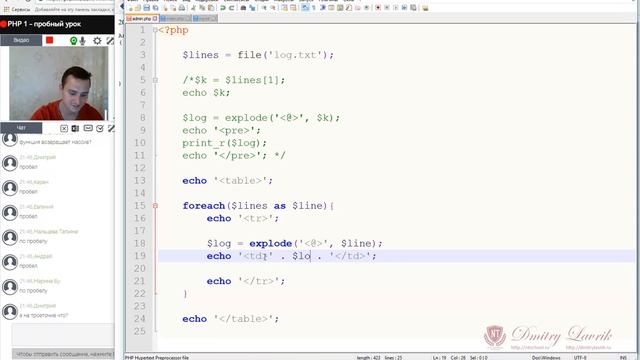Screen dimensions: 640x360
Task: Close the admin.php tab with its X
Action: 155,18
